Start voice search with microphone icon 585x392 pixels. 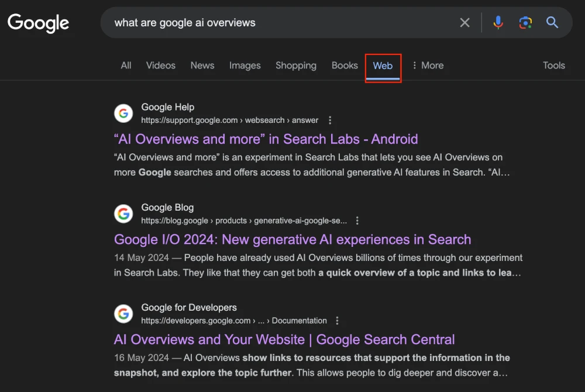pyautogui.click(x=498, y=23)
